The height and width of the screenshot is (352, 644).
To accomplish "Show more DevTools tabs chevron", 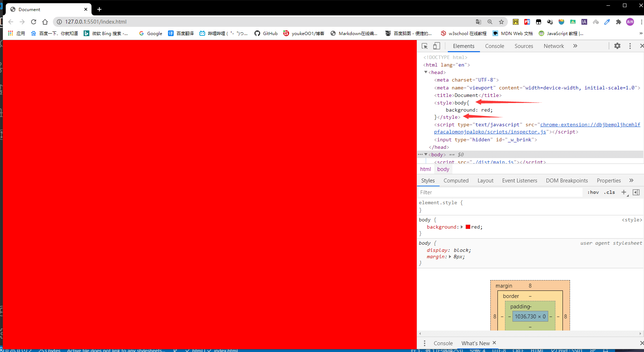I will [575, 46].
